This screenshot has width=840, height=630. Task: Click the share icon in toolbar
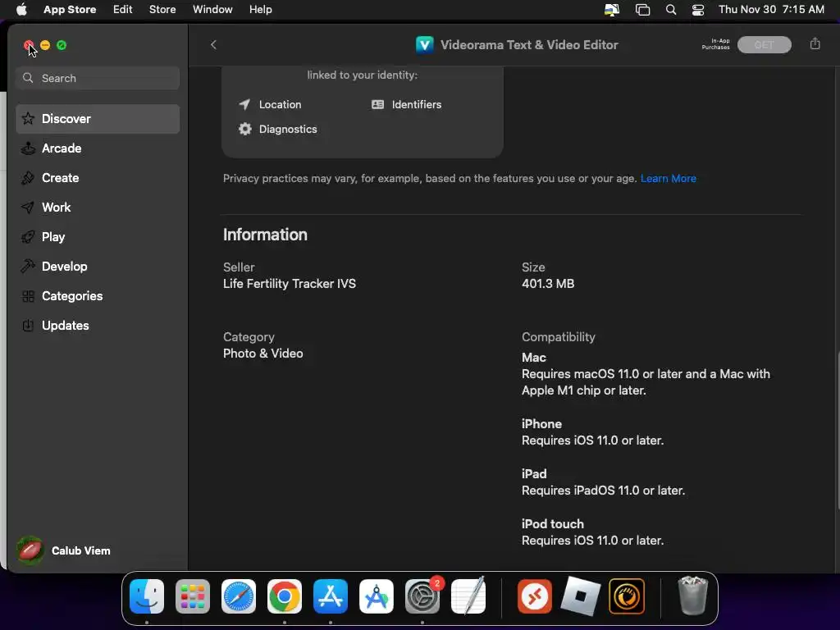pyautogui.click(x=815, y=44)
